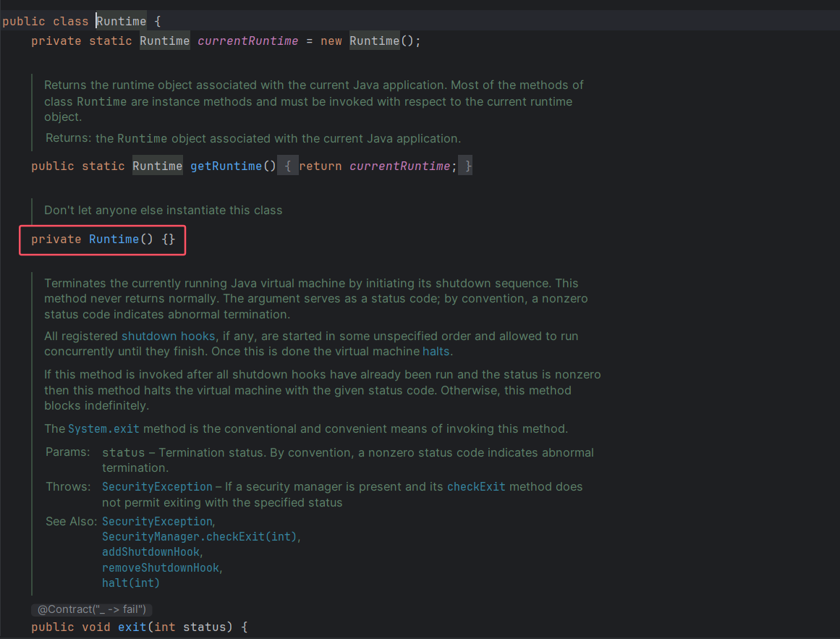The image size is (840, 639).
Task: Click the getRuntime method name
Action: (x=226, y=166)
